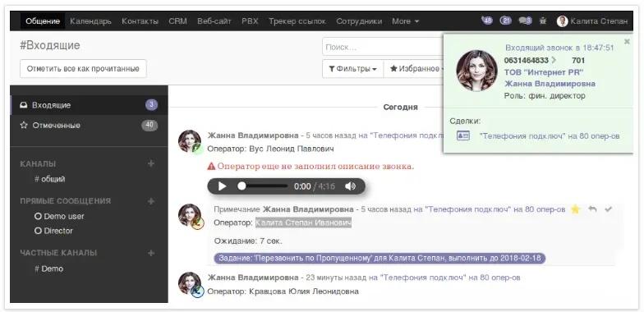Open the PBX menu
Image resolution: width=644 pixels, height=312 pixels.
tap(250, 21)
